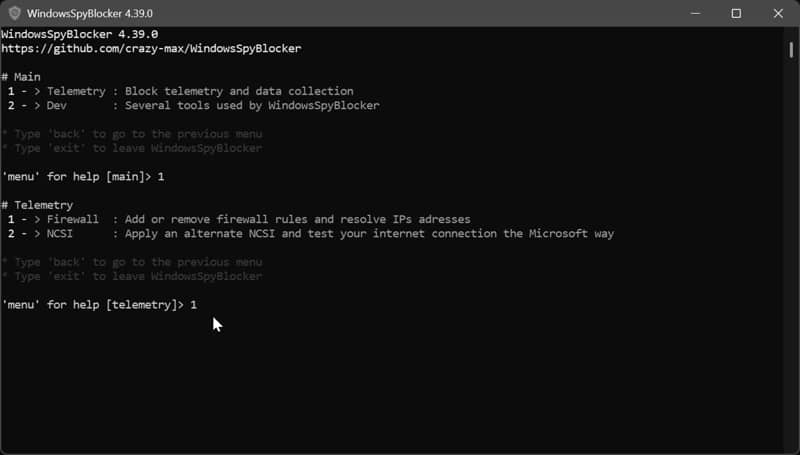
Task: Select the Dev entry under Main
Action: (x=56, y=105)
